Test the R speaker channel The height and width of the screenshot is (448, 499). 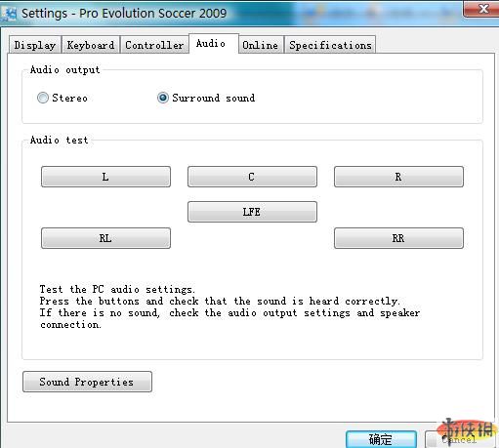click(x=398, y=177)
